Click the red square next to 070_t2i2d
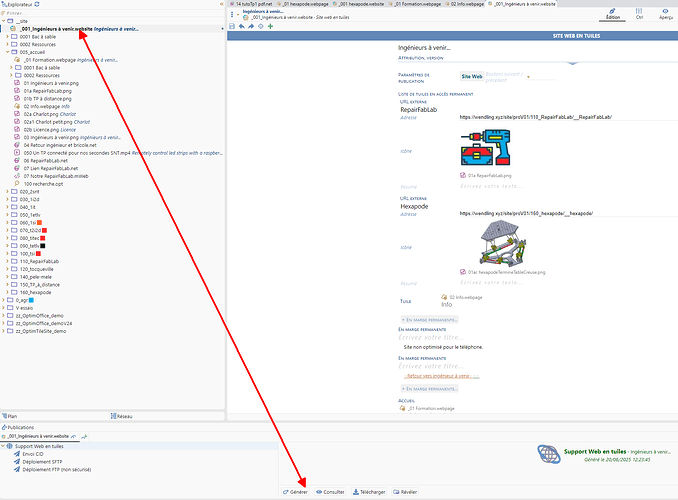This screenshot has width=678, height=500. click(44, 230)
